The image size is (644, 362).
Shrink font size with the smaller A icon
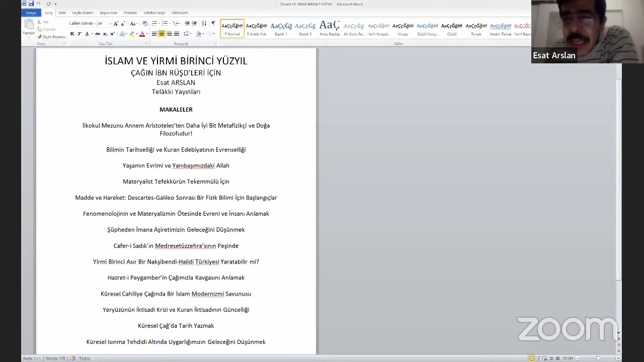pyautogui.click(x=123, y=24)
